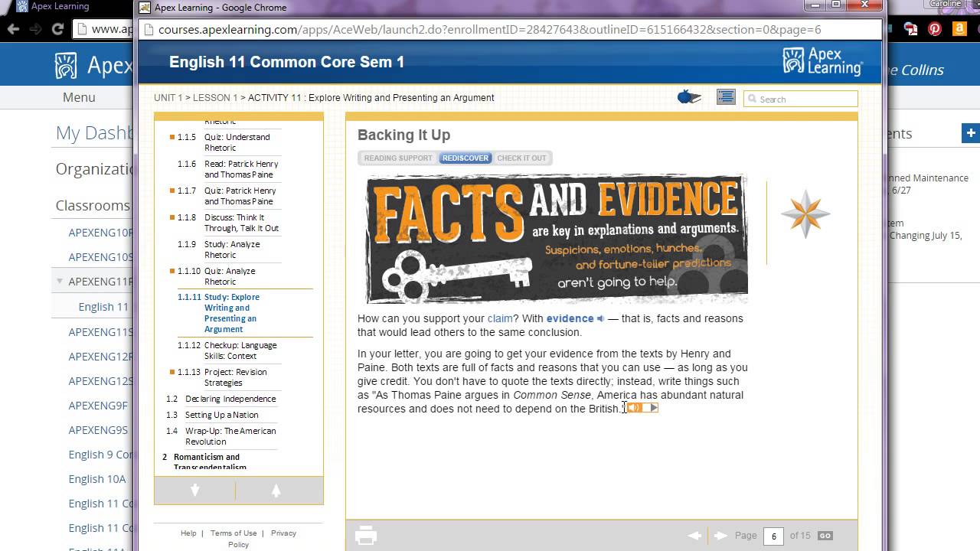Click the page number input field

pos(773,536)
